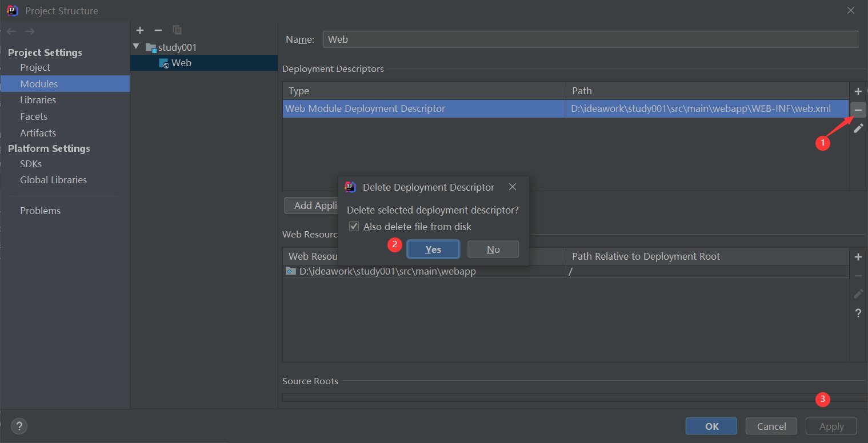The image size is (868, 443).
Task: Open the Libraries settings section
Action: pyautogui.click(x=38, y=100)
